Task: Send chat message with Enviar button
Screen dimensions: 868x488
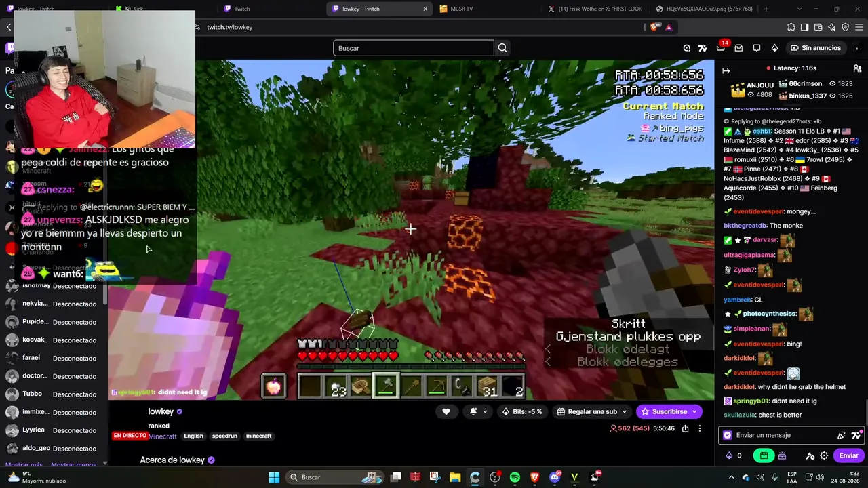Action: [x=849, y=455]
